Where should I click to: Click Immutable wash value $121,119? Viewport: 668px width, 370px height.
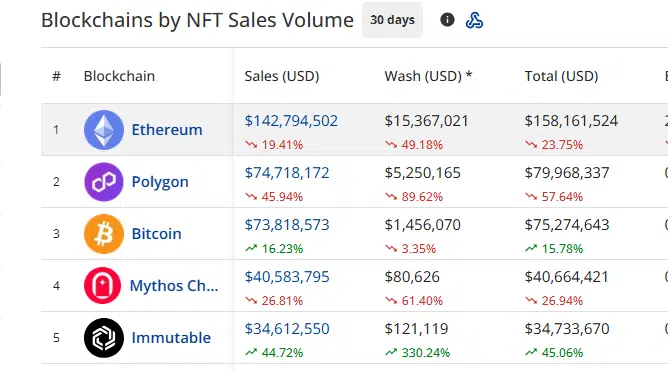click(x=416, y=329)
